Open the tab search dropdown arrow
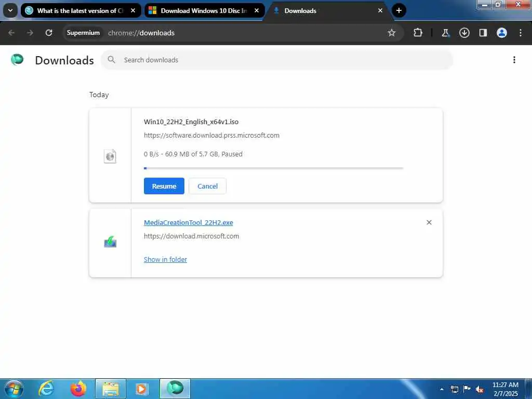Screen dimensions: 532x399 tap(10, 10)
